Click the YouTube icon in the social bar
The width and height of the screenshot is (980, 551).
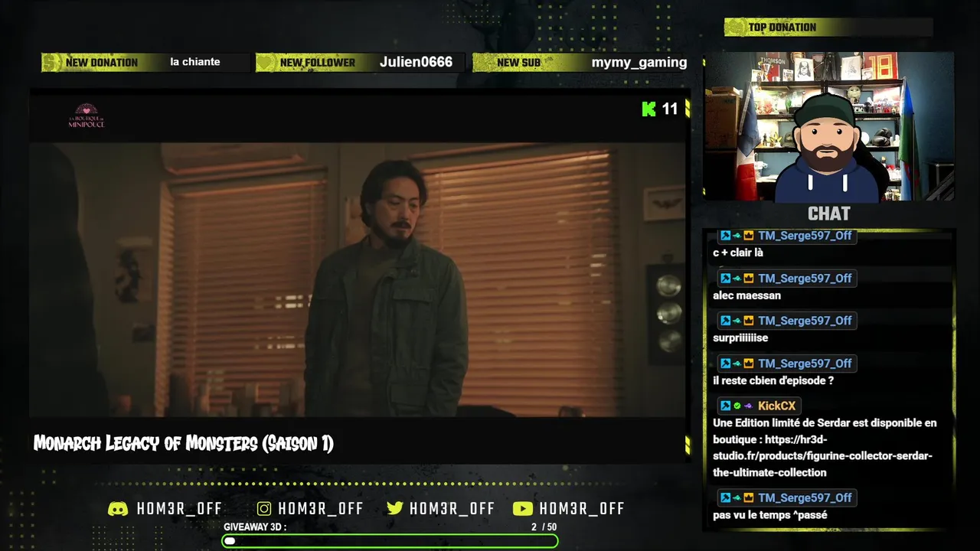coord(523,509)
